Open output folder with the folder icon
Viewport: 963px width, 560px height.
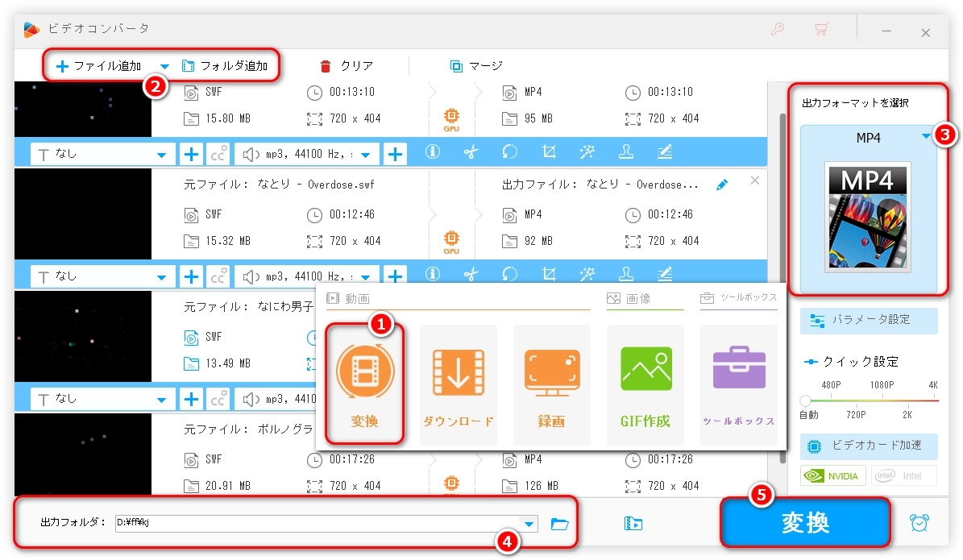[x=559, y=524]
